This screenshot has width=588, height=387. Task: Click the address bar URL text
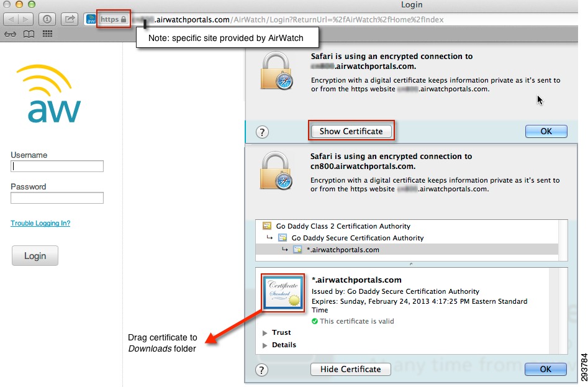click(x=288, y=19)
